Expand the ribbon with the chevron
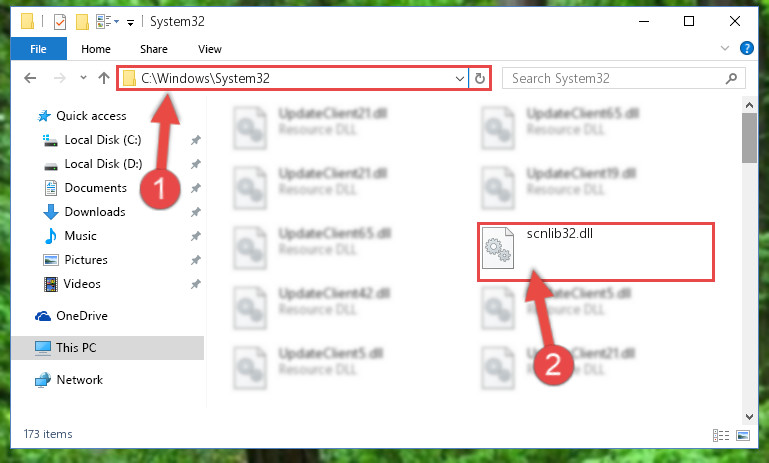This screenshot has height=463, width=769. (x=724, y=48)
